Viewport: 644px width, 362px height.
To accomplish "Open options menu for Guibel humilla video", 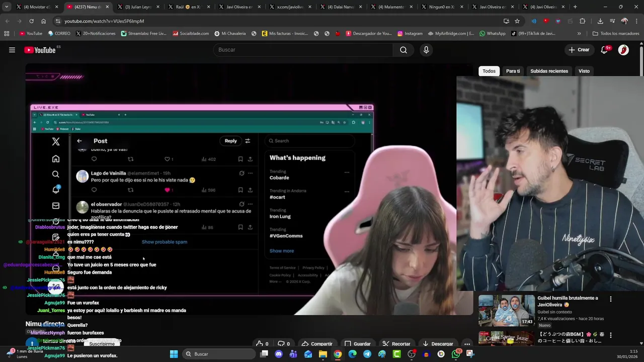I will (x=611, y=299).
